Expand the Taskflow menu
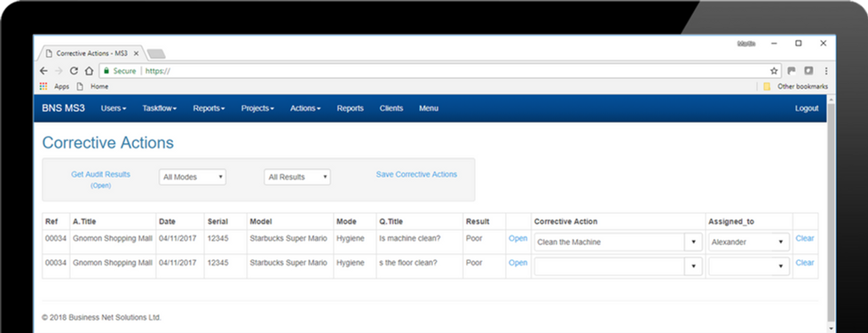 point(160,108)
